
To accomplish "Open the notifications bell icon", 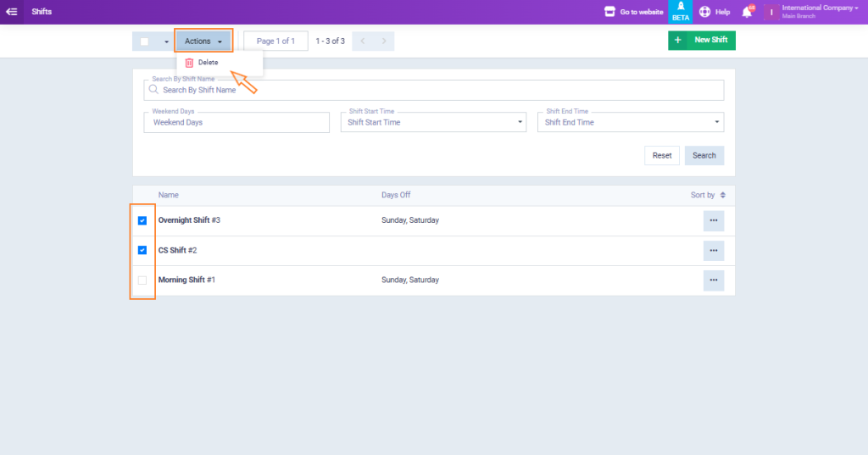I will pos(747,12).
